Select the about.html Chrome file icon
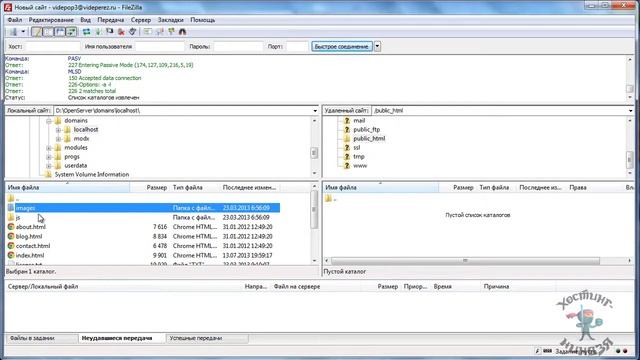The width and height of the screenshot is (640, 360). 11,227
